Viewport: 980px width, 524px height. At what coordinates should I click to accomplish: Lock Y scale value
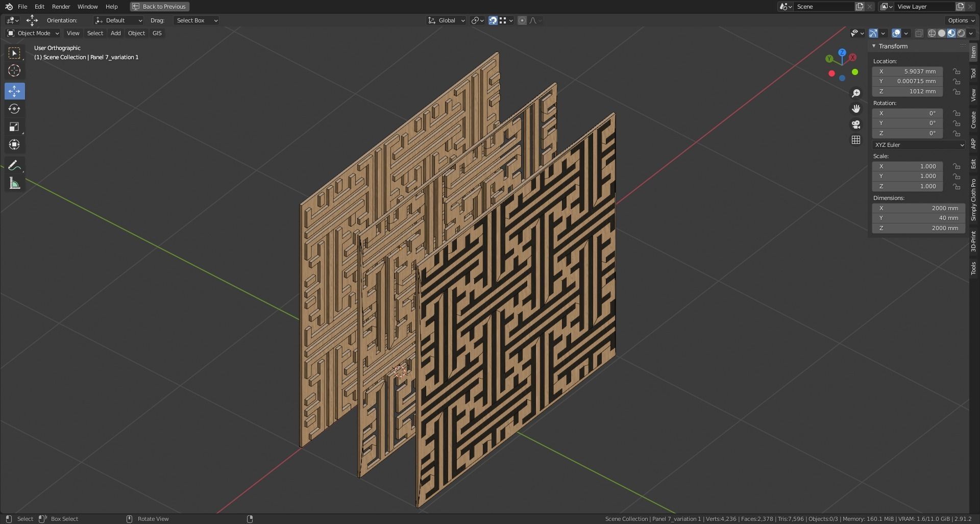(957, 177)
